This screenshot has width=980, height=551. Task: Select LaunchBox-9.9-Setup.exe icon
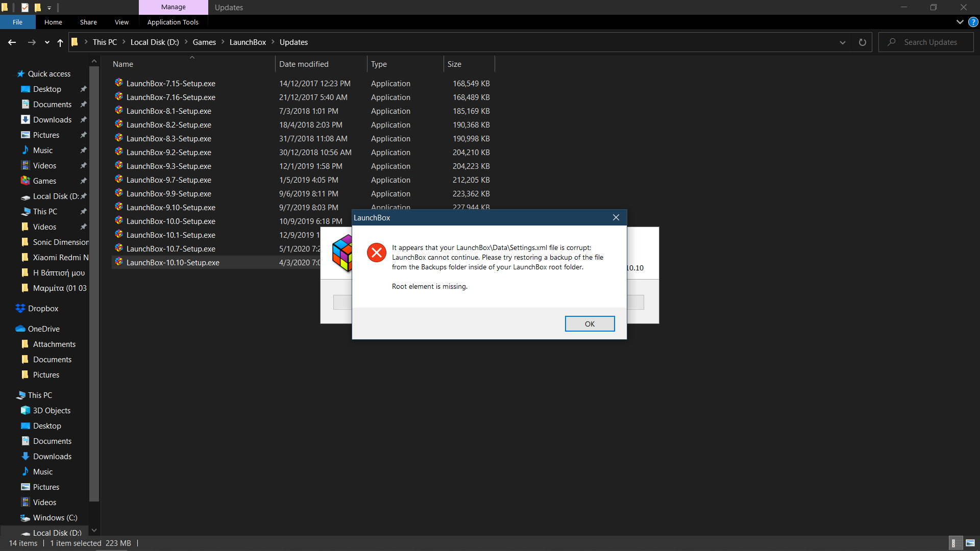(119, 193)
